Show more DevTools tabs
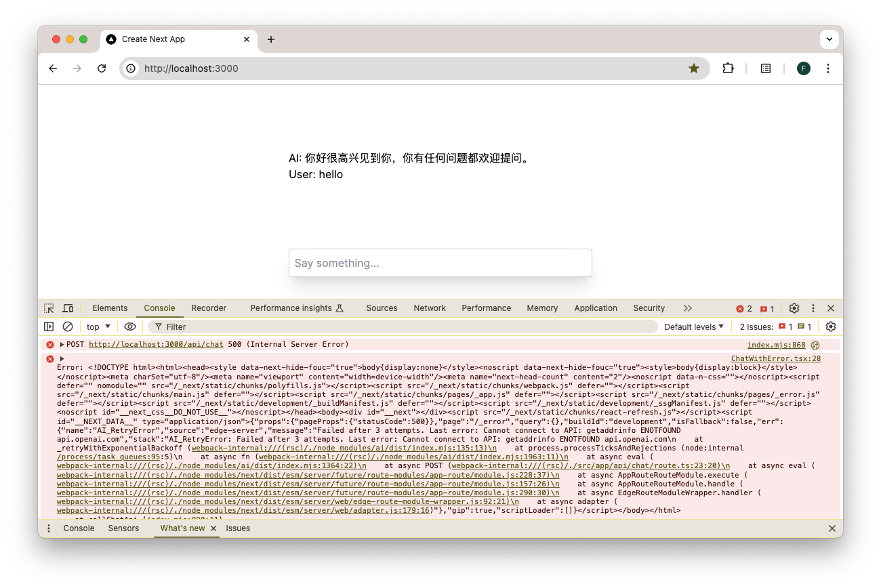The height and width of the screenshot is (588, 881). point(688,308)
